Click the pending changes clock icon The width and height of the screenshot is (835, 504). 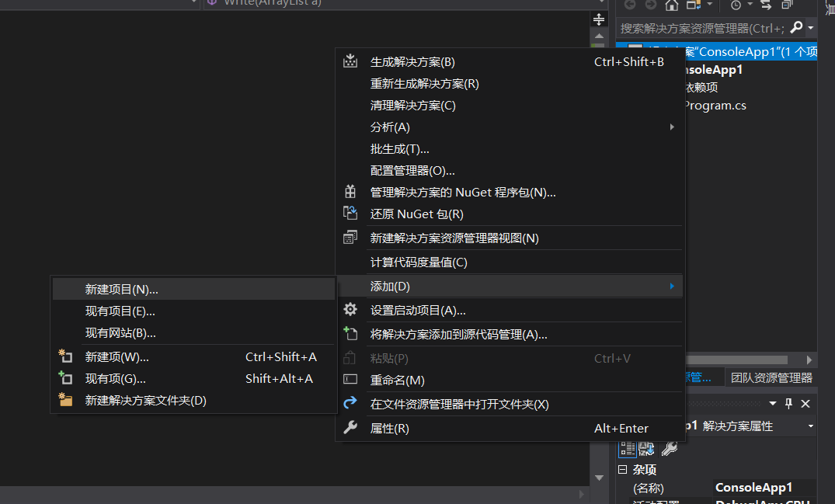tap(736, 5)
